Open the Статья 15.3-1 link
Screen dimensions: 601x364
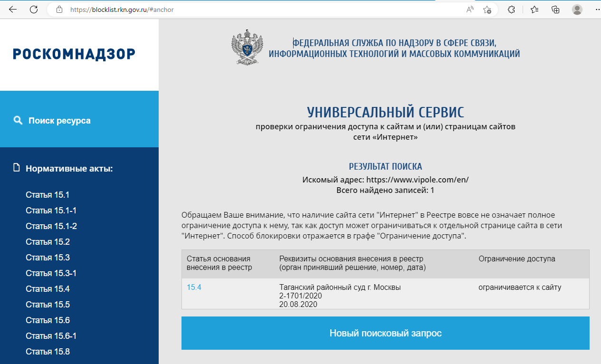pos(51,273)
